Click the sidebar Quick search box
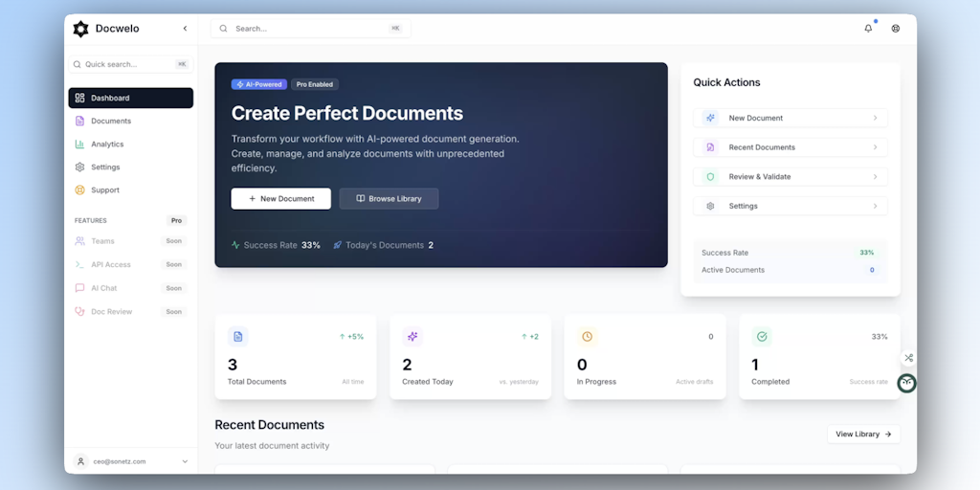Image resolution: width=980 pixels, height=490 pixels. click(x=130, y=64)
